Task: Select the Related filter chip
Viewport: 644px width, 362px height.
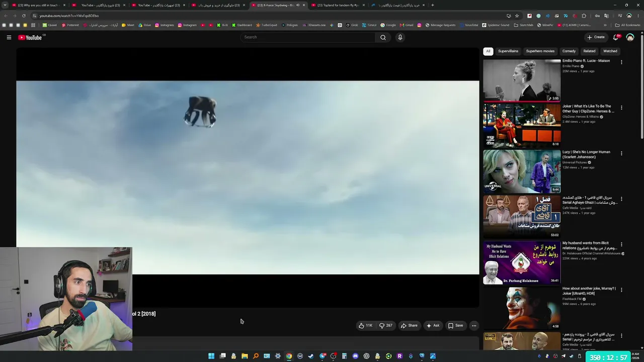Action: pyautogui.click(x=589, y=51)
